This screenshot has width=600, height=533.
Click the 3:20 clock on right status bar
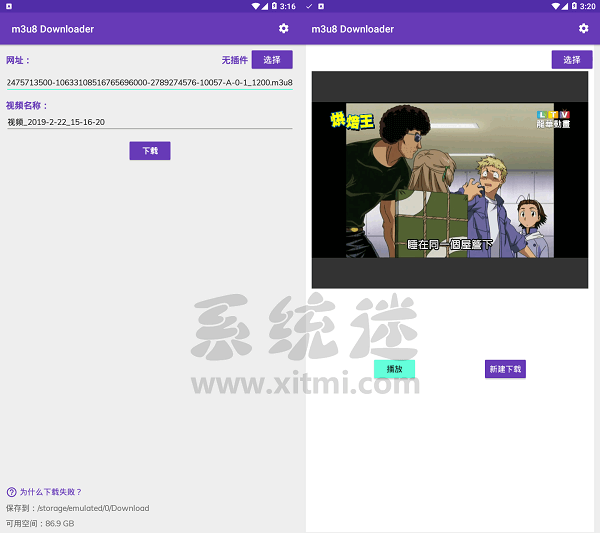(587, 6)
